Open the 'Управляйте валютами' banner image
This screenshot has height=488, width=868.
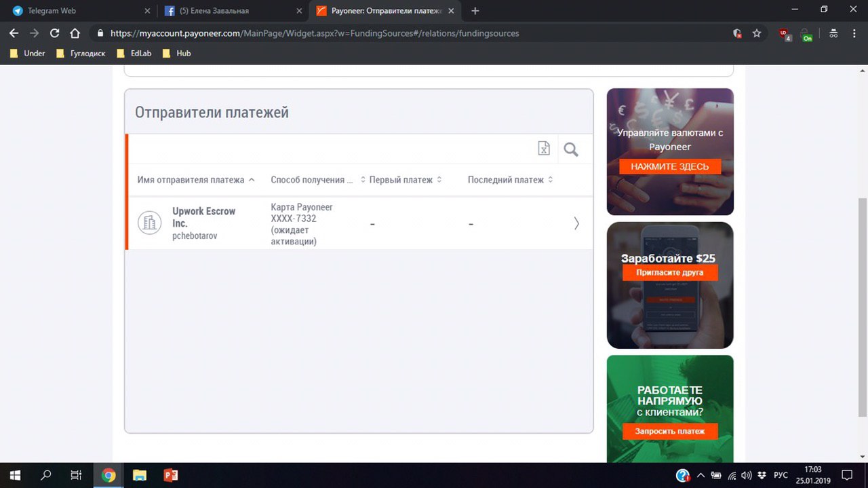tap(670, 151)
